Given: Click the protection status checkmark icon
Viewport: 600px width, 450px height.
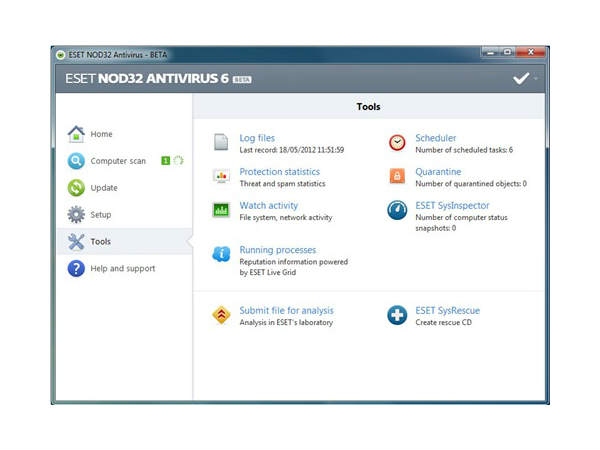Looking at the screenshot, I should [x=521, y=78].
